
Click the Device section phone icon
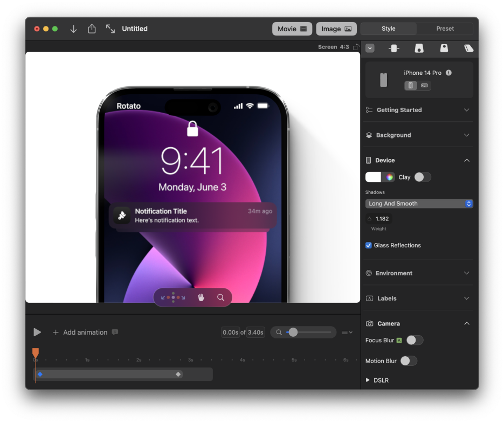[368, 160]
